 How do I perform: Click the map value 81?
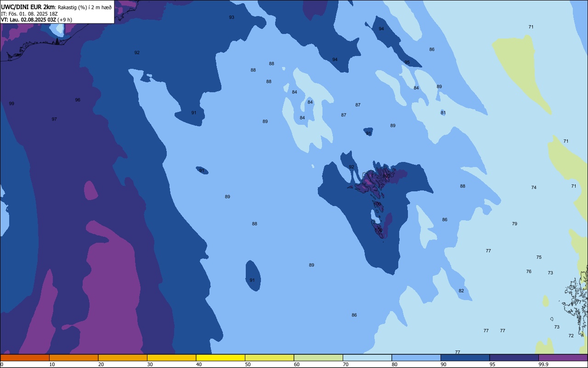tap(443, 113)
